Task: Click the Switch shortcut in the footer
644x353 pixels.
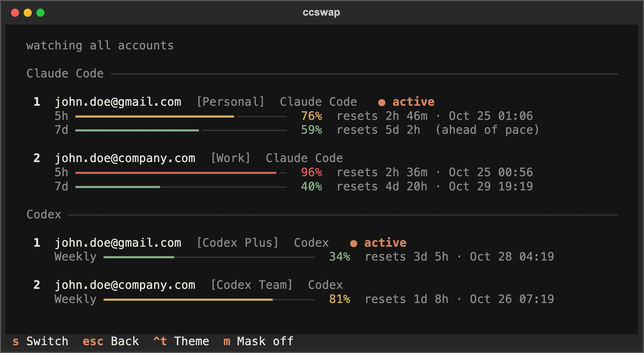Action: click(x=40, y=341)
